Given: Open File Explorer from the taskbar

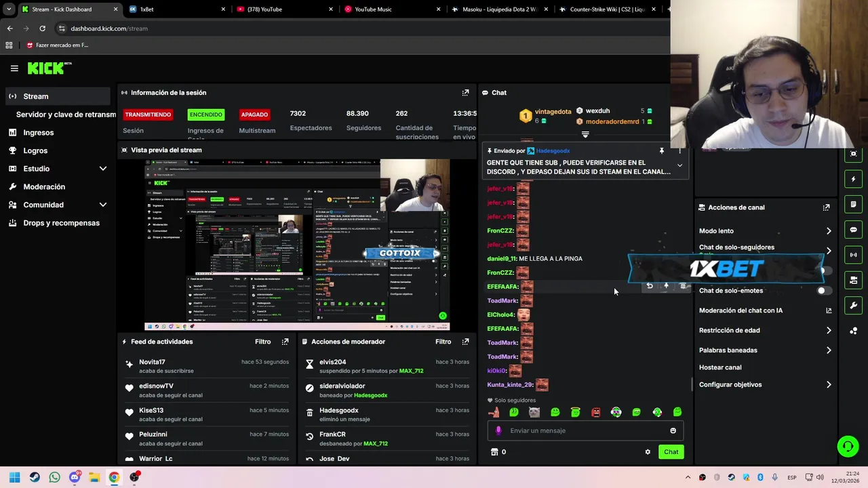Looking at the screenshot, I should point(94,477).
